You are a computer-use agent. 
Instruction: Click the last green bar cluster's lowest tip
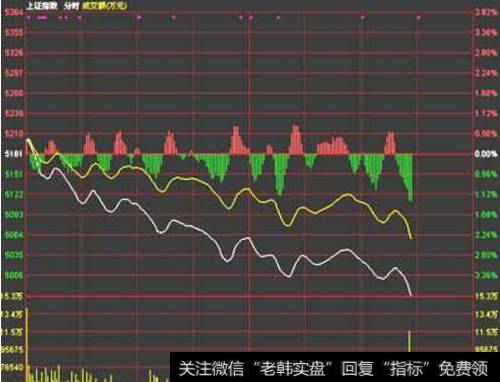point(410,200)
